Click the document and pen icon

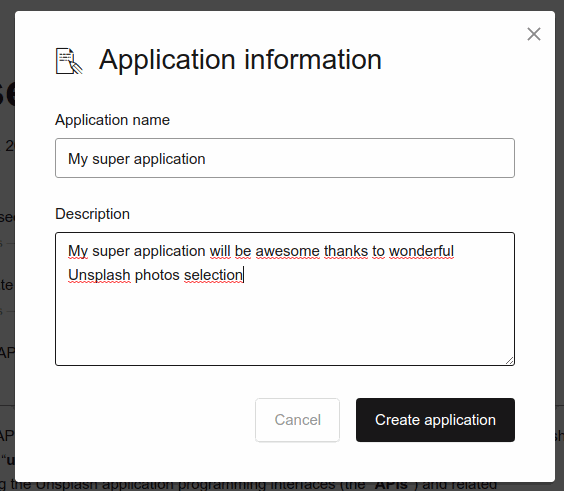69,61
